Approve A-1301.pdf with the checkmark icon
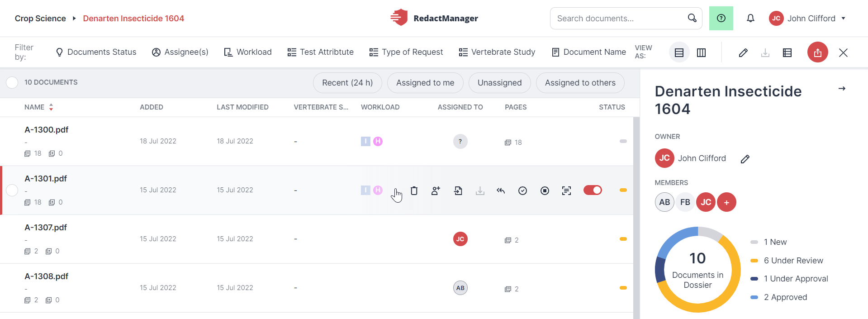The width and height of the screenshot is (868, 319). click(x=522, y=190)
